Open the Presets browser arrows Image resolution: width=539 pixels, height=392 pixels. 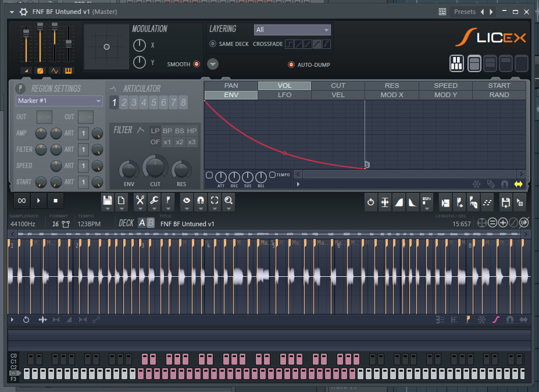488,11
